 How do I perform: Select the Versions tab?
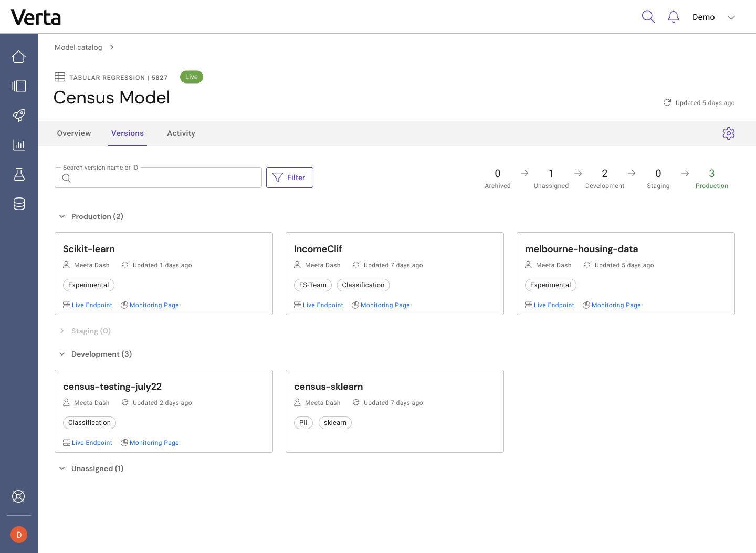(x=128, y=133)
